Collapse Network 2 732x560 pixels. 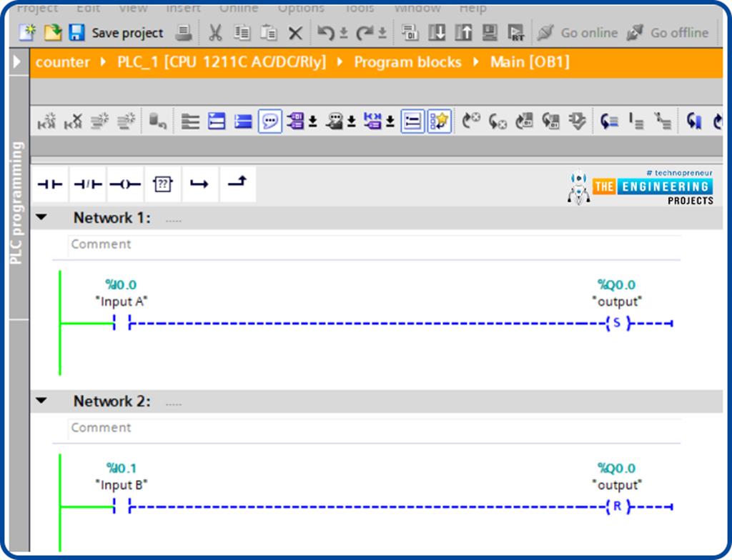coord(41,401)
